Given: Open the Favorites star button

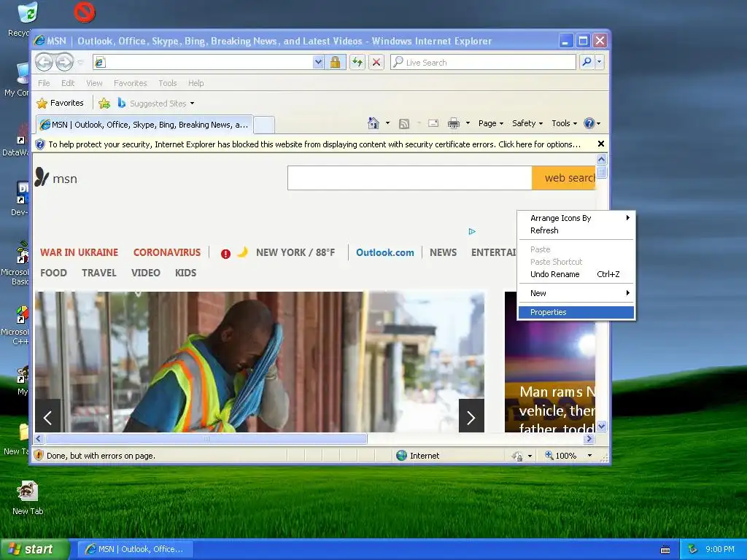Looking at the screenshot, I should 60,104.
